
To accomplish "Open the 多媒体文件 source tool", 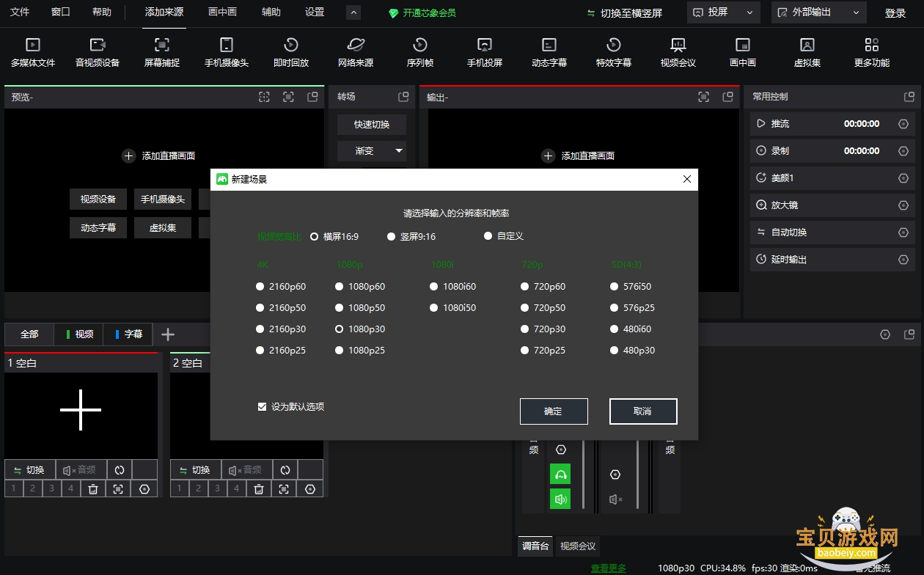I will point(33,53).
